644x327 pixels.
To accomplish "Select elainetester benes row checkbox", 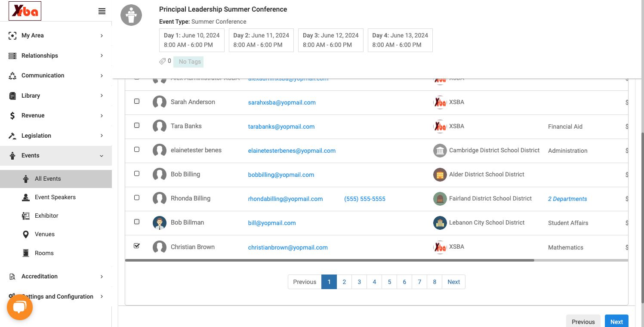I will (137, 150).
